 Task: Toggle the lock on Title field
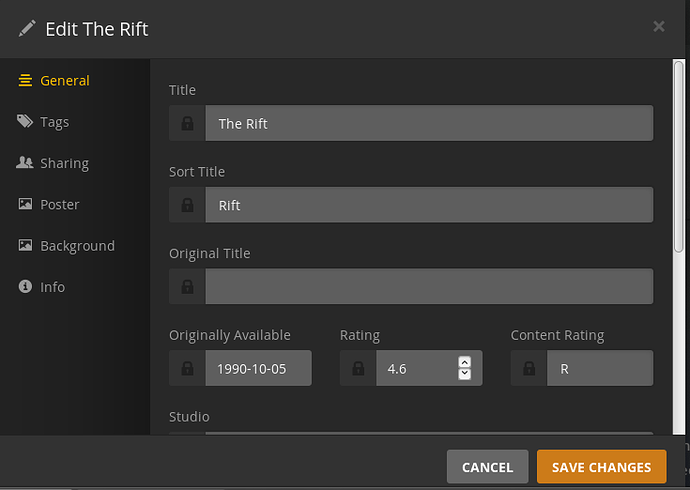[x=187, y=124]
